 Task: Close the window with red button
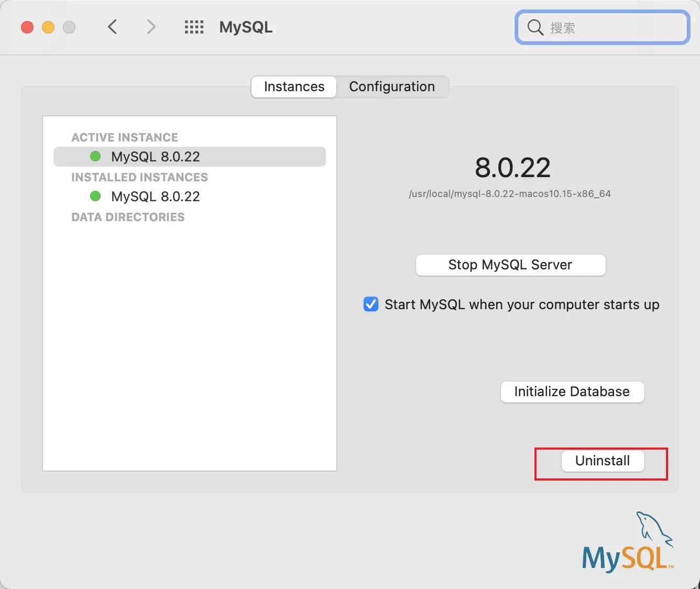point(27,27)
